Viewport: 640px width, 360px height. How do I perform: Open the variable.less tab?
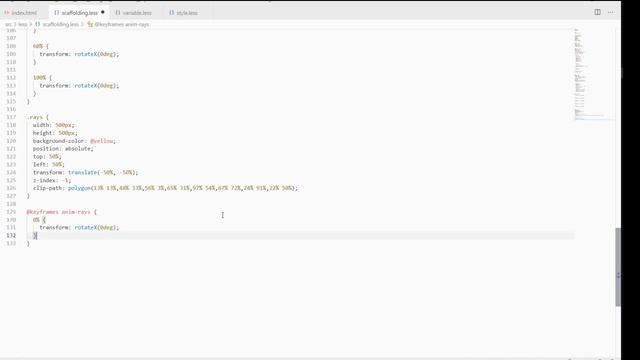pos(136,13)
